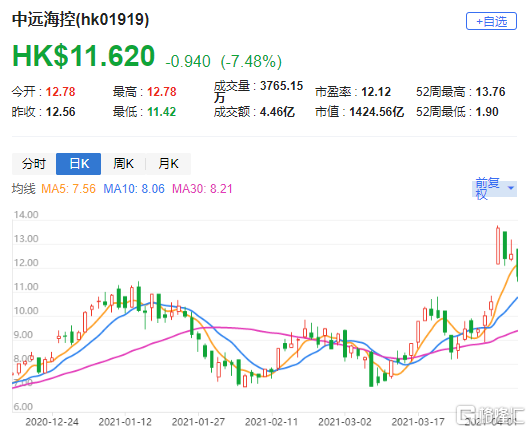Click the 12.00 y-axis label

[x=26, y=263]
